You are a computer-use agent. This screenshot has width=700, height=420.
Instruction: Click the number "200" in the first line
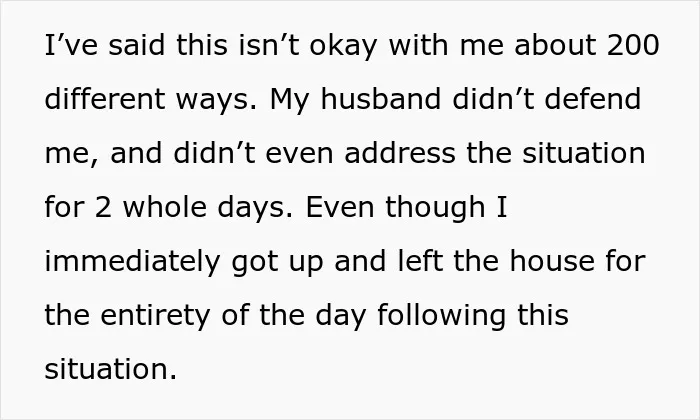tap(633, 45)
